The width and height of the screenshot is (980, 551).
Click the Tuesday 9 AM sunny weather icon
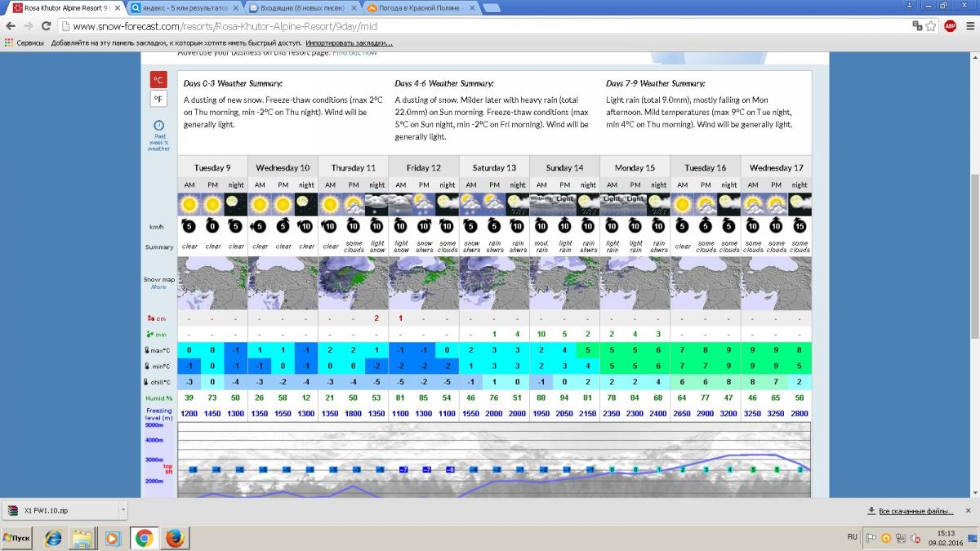tap(189, 204)
